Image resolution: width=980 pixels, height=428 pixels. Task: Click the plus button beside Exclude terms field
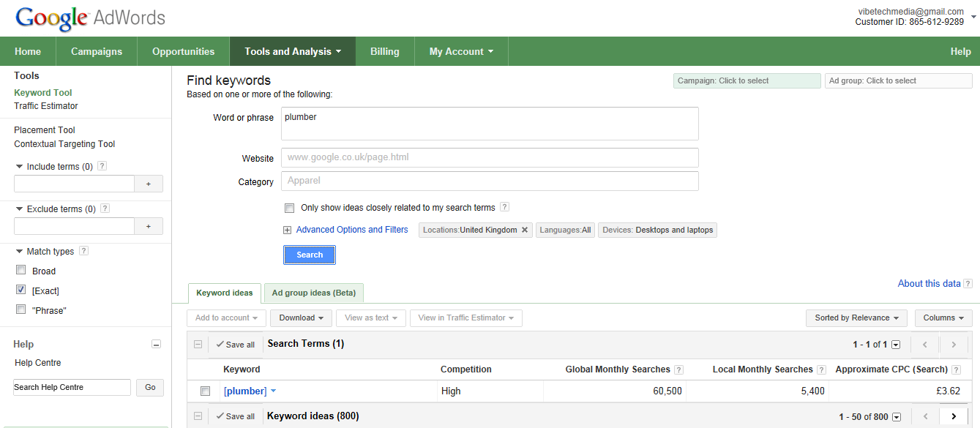click(149, 227)
